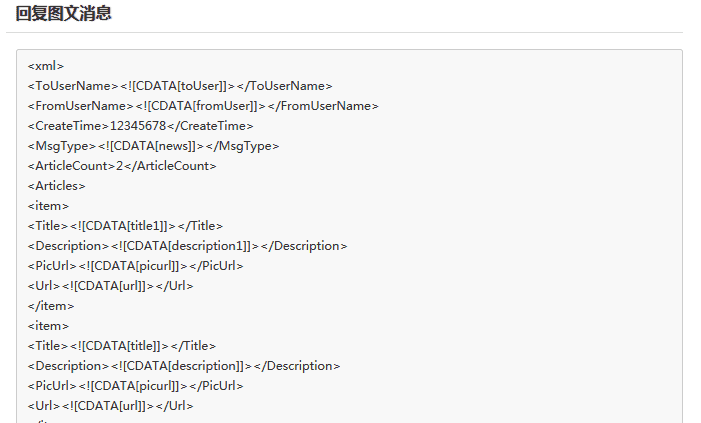Click the opening <Articles> tag line
The image size is (701, 423).
[x=57, y=186]
